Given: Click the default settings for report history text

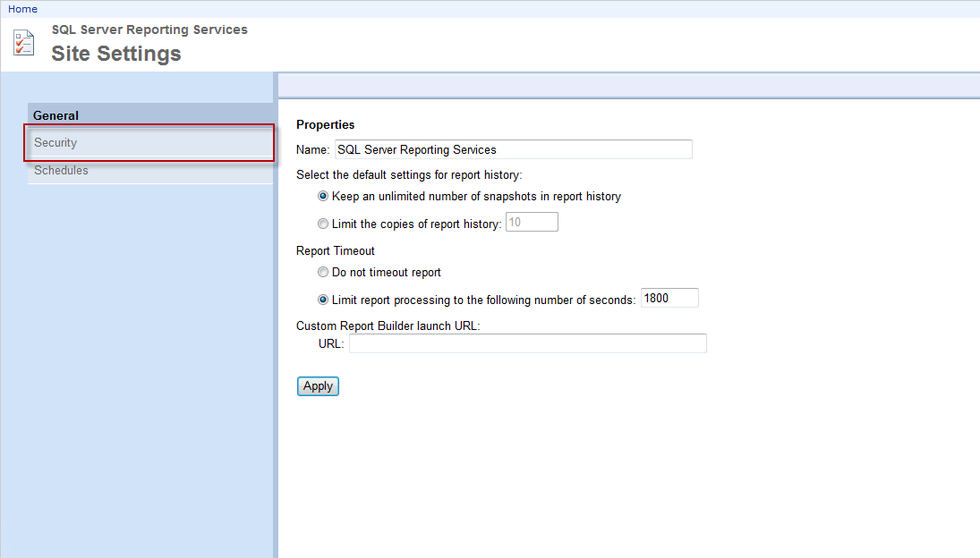Looking at the screenshot, I should [x=409, y=174].
